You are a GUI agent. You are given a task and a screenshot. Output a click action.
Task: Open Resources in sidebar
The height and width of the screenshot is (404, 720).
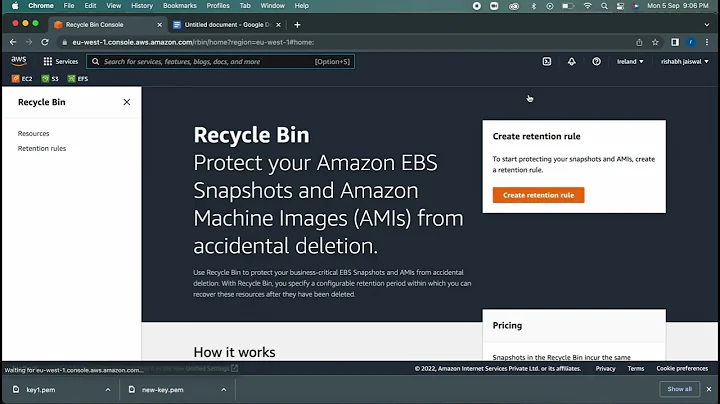click(x=34, y=134)
